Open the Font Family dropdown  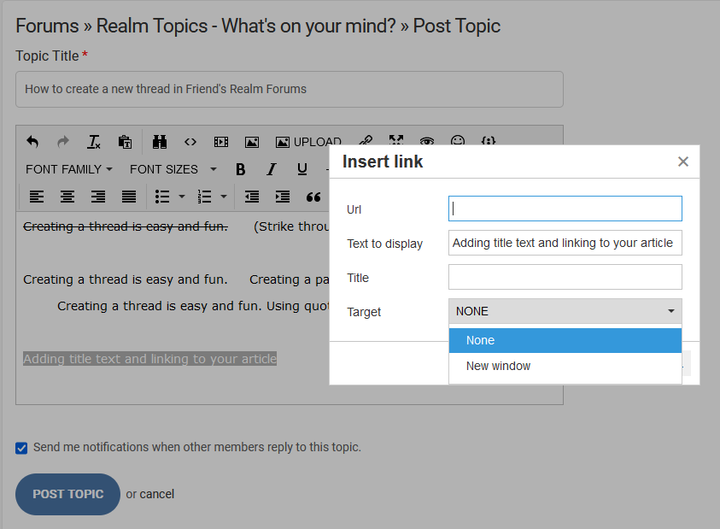[69, 169]
